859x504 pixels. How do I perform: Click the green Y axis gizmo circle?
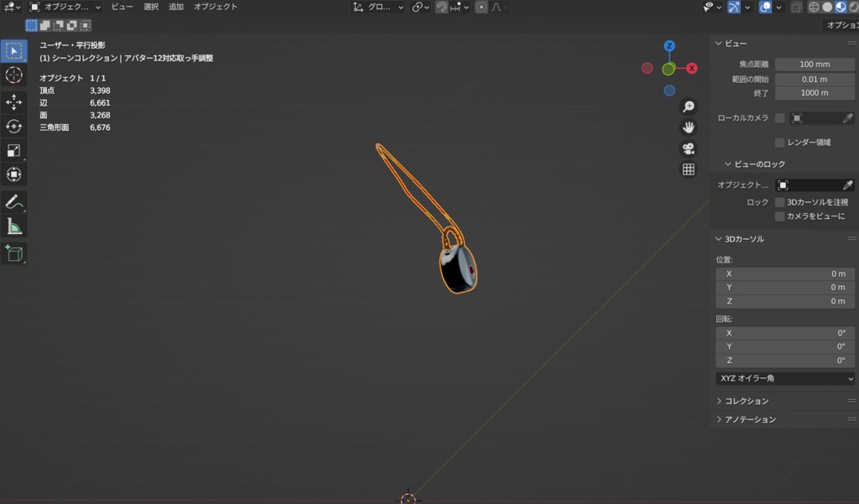point(669,69)
